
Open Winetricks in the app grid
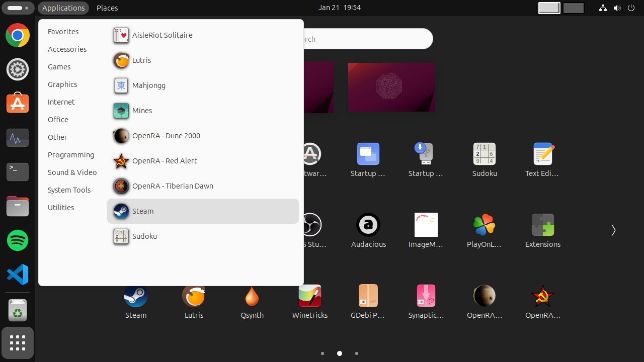(310, 302)
